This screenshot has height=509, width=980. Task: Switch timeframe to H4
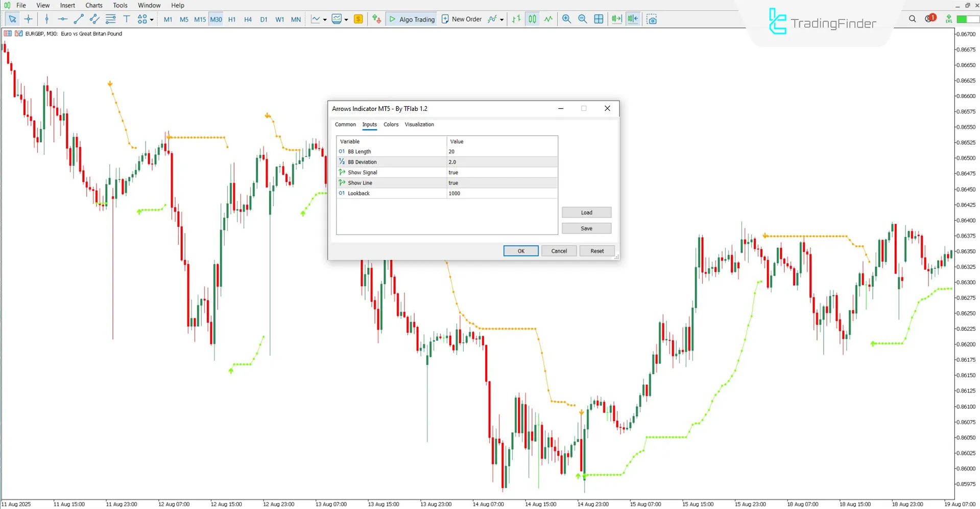(248, 19)
